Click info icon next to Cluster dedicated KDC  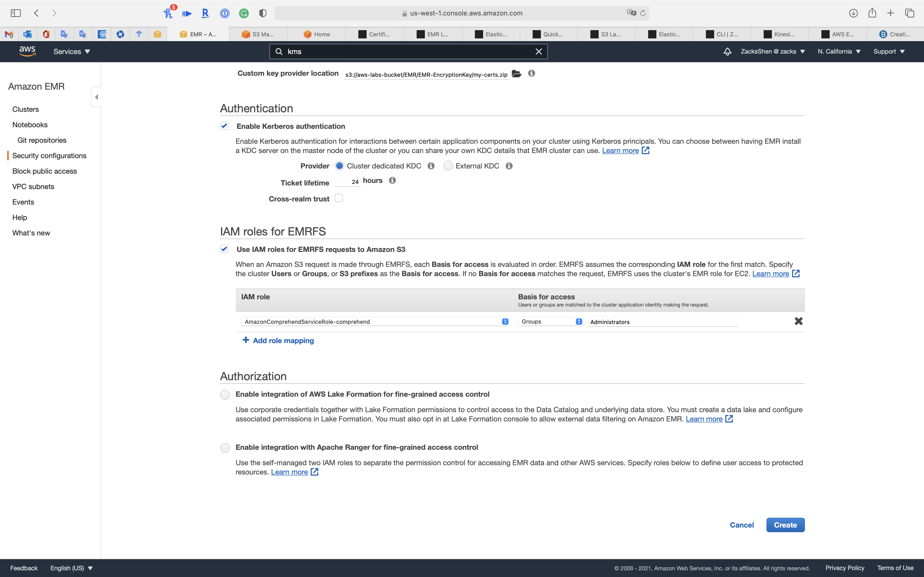tap(431, 166)
